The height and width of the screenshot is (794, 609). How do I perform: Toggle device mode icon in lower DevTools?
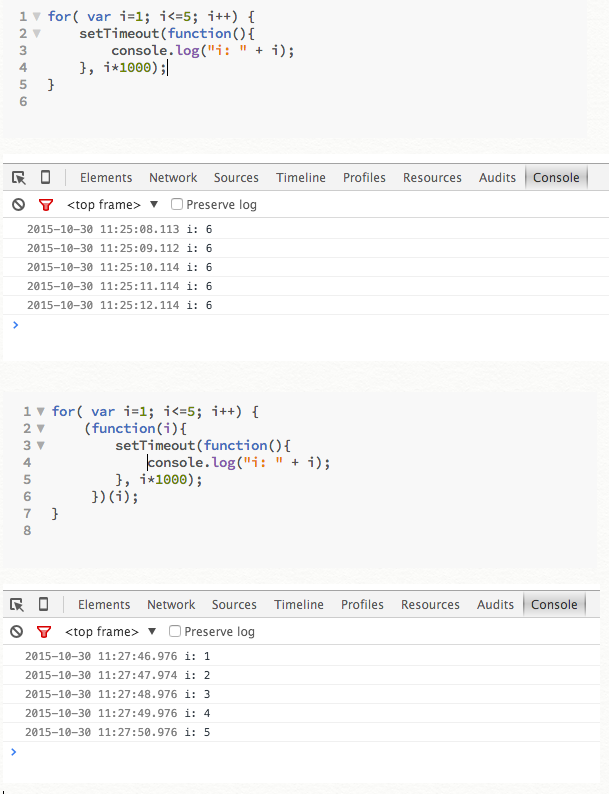(44, 604)
